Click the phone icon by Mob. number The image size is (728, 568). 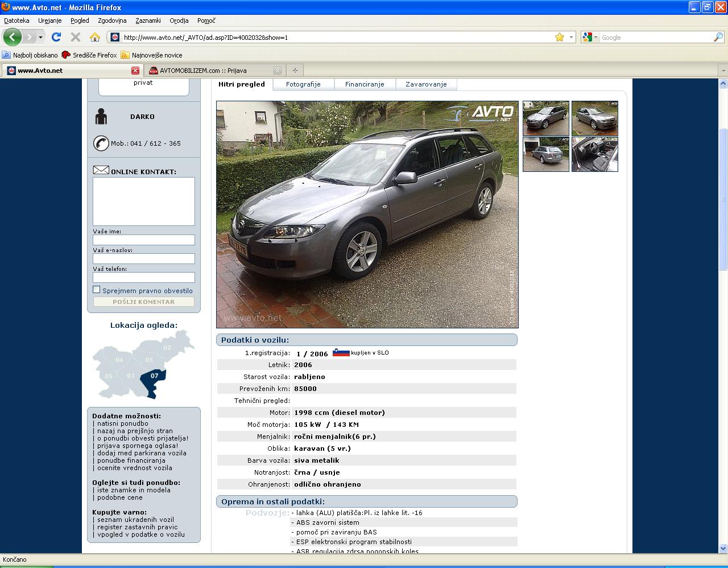click(101, 143)
